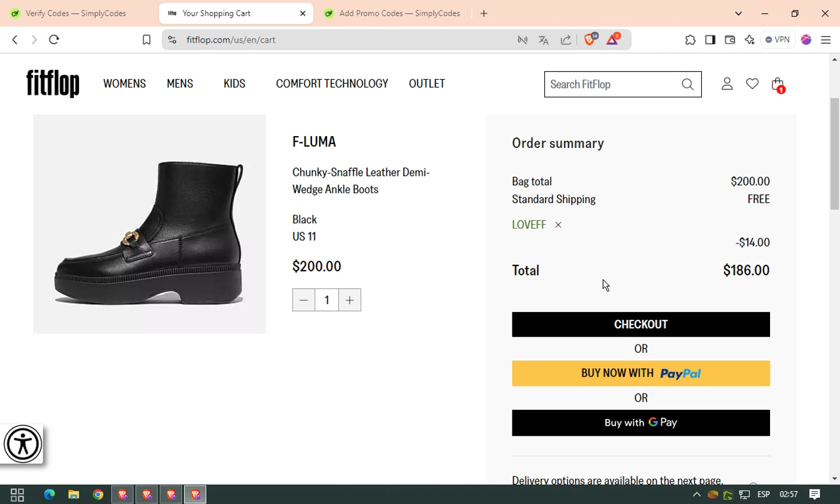Toggle the browser sidebar panel

click(x=710, y=40)
